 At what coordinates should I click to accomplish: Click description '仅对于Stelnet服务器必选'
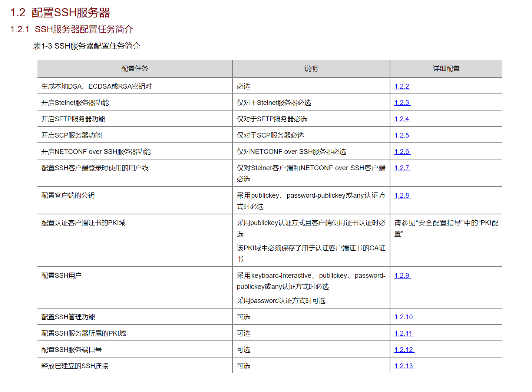(x=274, y=103)
